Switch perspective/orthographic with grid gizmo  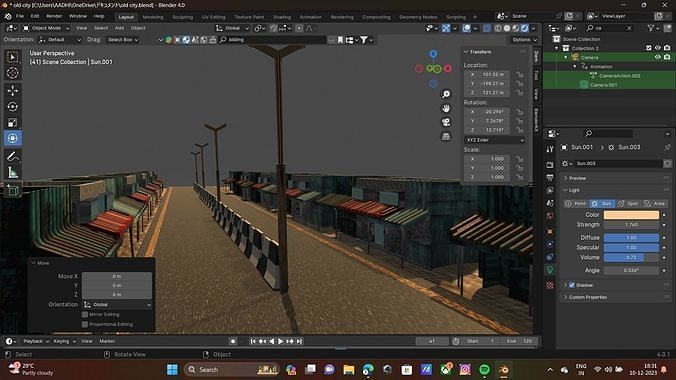pos(446,137)
